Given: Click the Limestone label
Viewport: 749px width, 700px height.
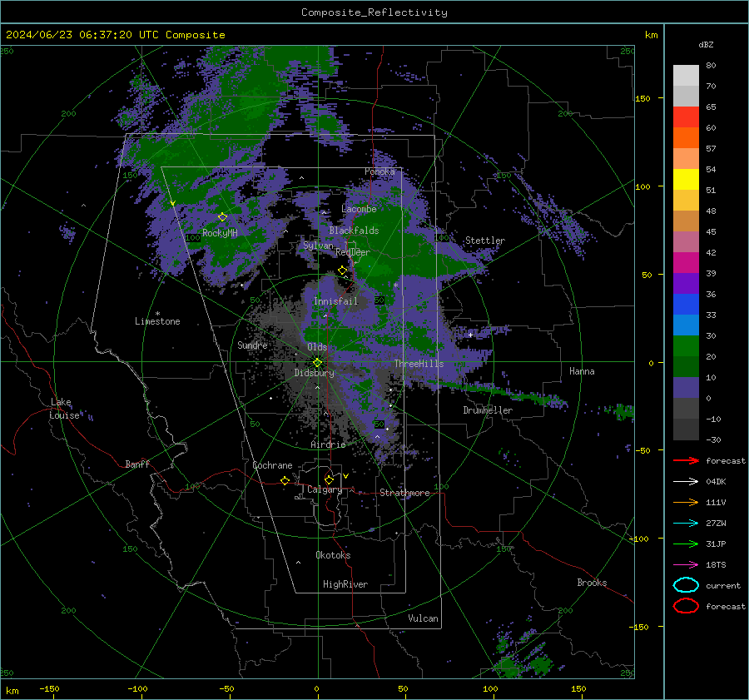Looking at the screenshot, I should pyautogui.click(x=157, y=321).
